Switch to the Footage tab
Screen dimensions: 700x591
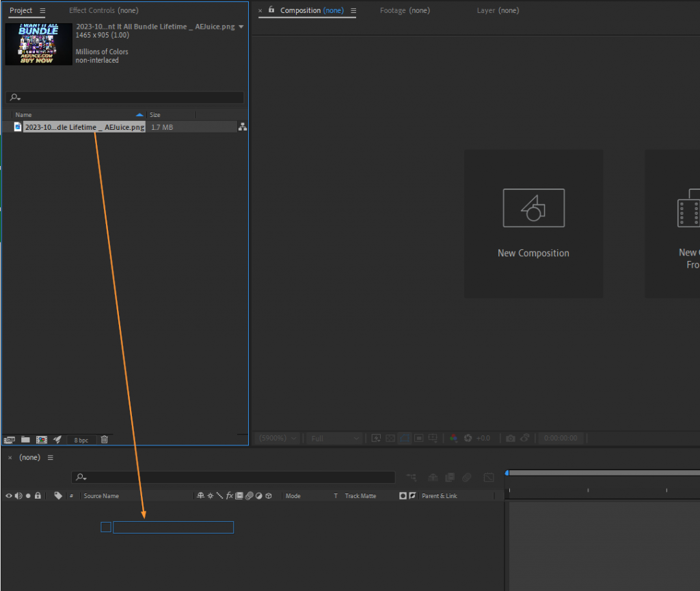click(405, 10)
